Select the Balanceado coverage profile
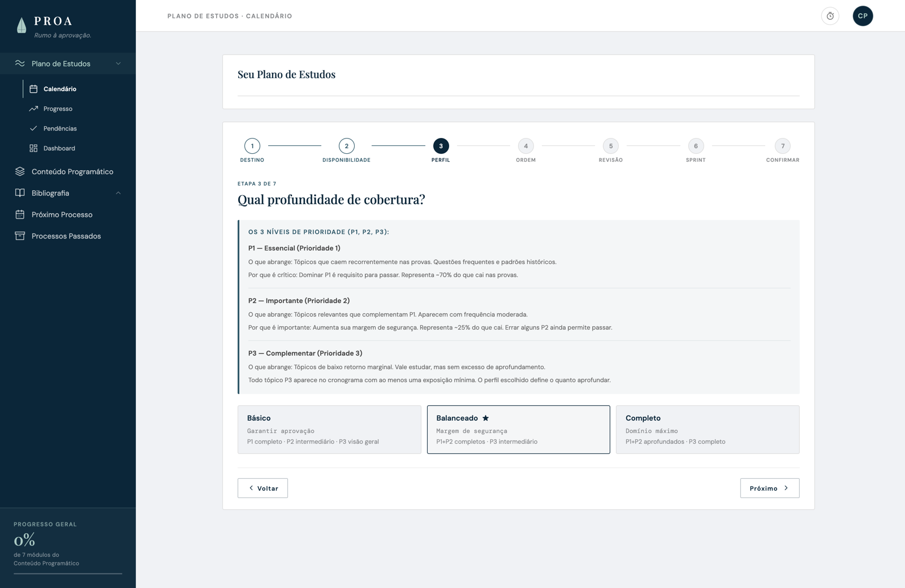 (x=519, y=430)
